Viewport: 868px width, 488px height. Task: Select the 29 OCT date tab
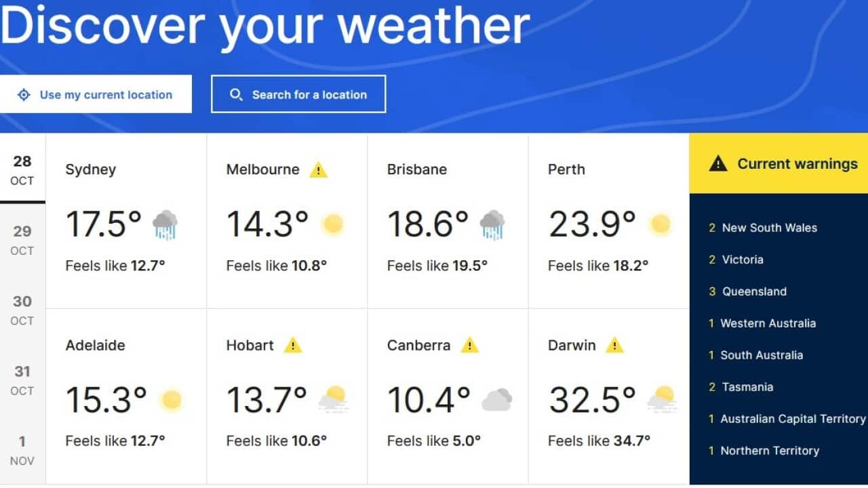click(x=22, y=239)
